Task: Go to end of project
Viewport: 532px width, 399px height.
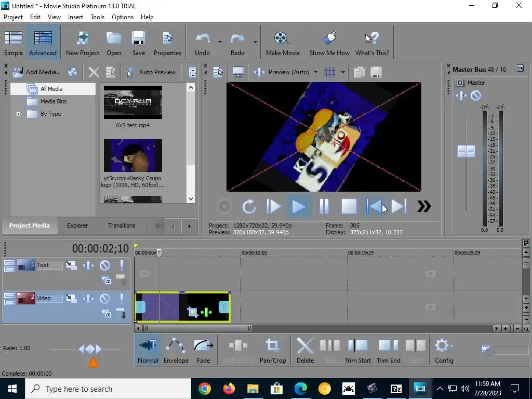Action: [x=398, y=206]
